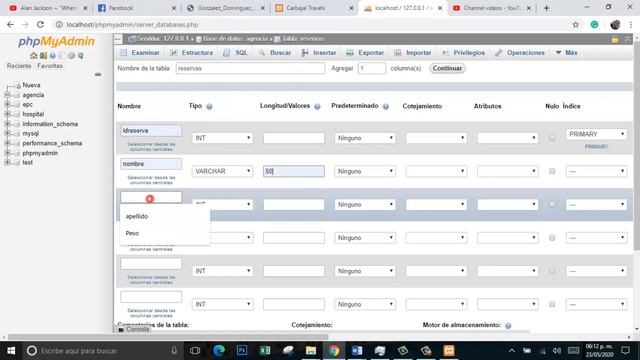Toggle Nulo checkbox for idreserva row
Image resolution: width=640 pixels, height=360 pixels.
click(x=552, y=138)
